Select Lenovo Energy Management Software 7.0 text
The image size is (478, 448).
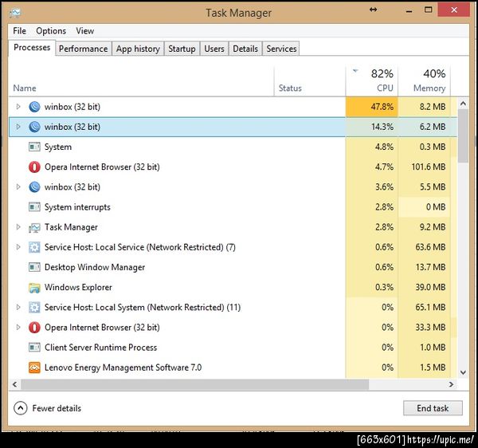(x=123, y=367)
